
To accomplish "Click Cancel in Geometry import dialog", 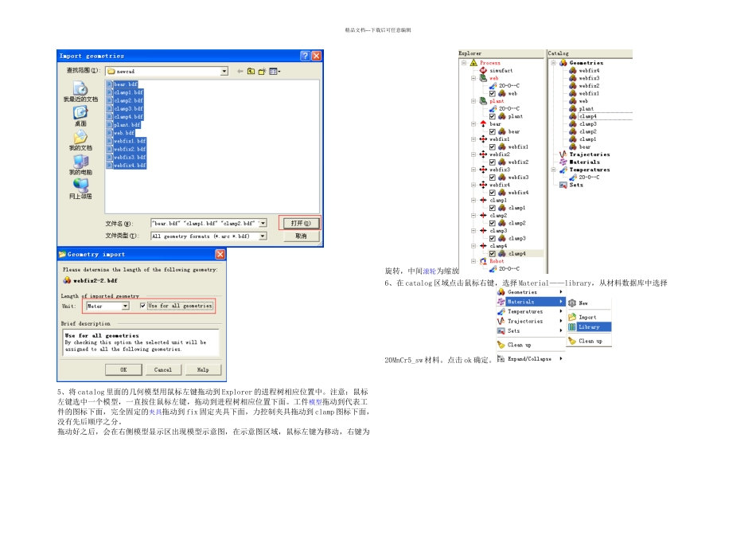I will [163, 369].
